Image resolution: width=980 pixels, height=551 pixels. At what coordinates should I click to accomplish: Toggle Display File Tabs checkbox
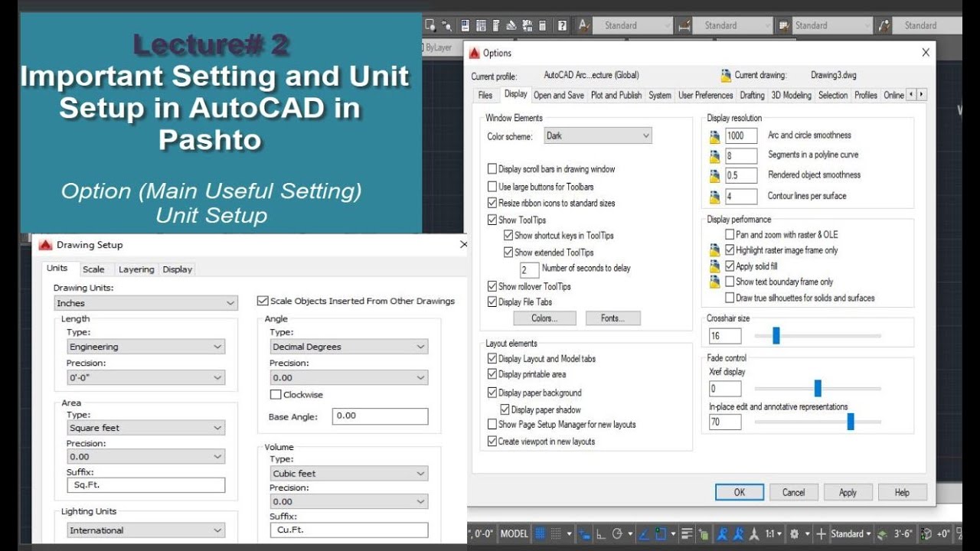click(492, 302)
